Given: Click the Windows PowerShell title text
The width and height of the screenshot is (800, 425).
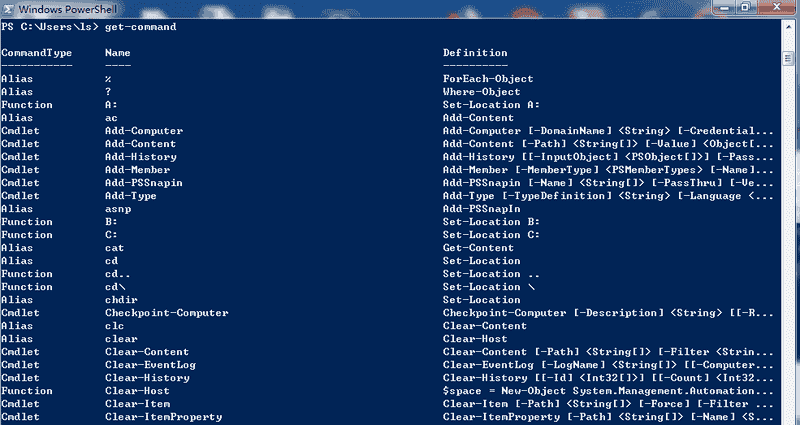Looking at the screenshot, I should click(61, 9).
